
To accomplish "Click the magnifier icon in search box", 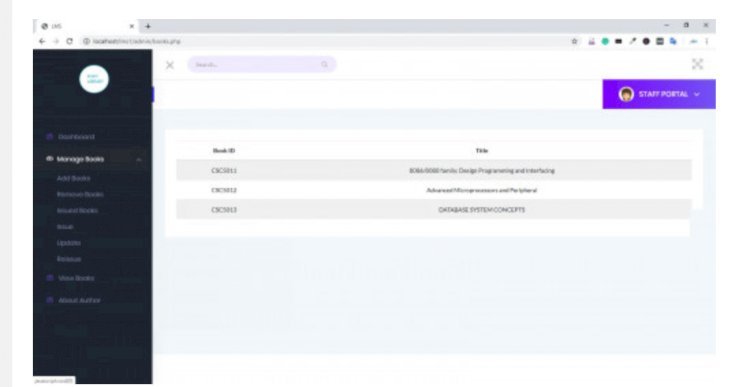I will click(324, 65).
